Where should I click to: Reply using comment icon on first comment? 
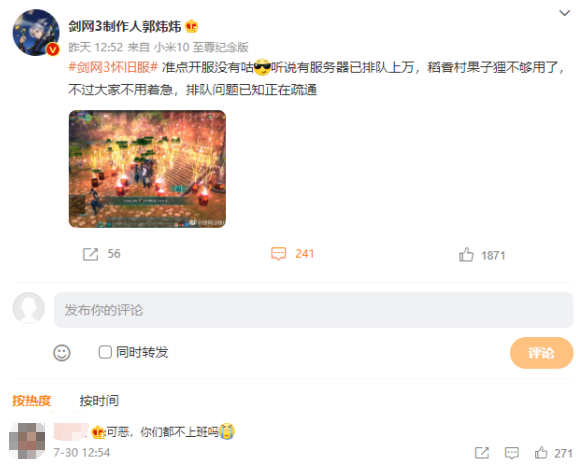coord(512,453)
